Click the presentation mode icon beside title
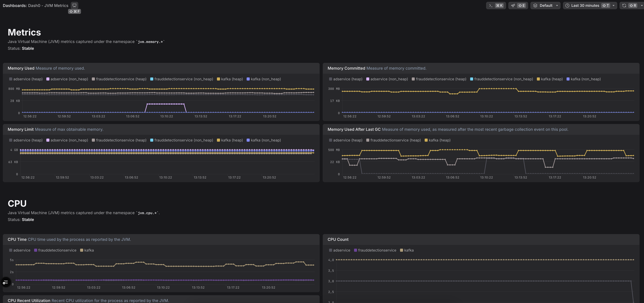The height and width of the screenshot is (303, 644). click(74, 5)
